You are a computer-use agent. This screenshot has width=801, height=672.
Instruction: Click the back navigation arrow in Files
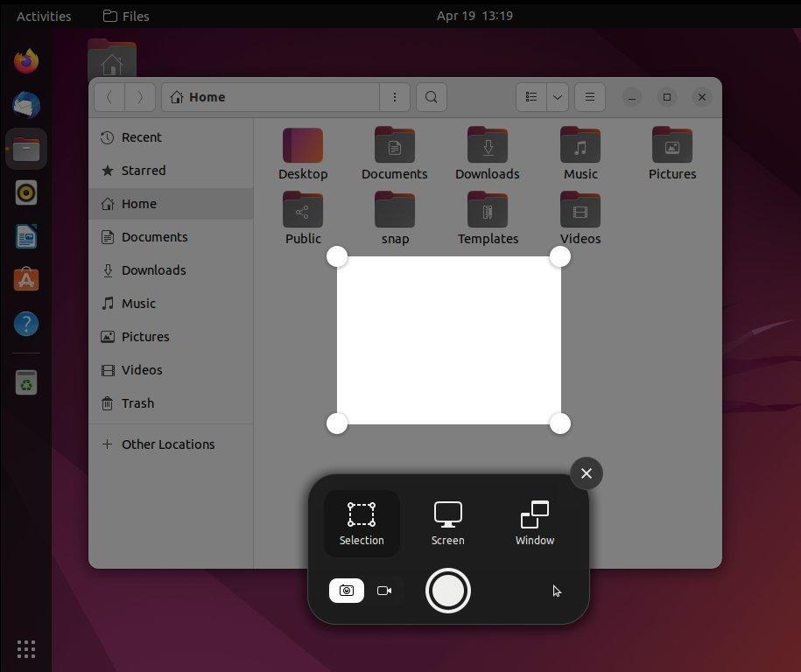point(109,97)
